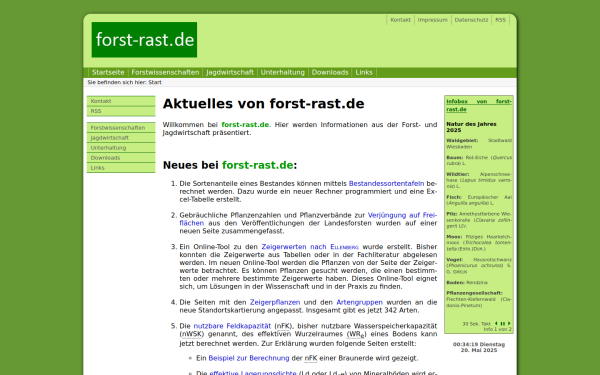This screenshot has height=375, width=600.
Task: Click the 'Aktuelles von forst-rast.de' heading
Action: [x=263, y=104]
